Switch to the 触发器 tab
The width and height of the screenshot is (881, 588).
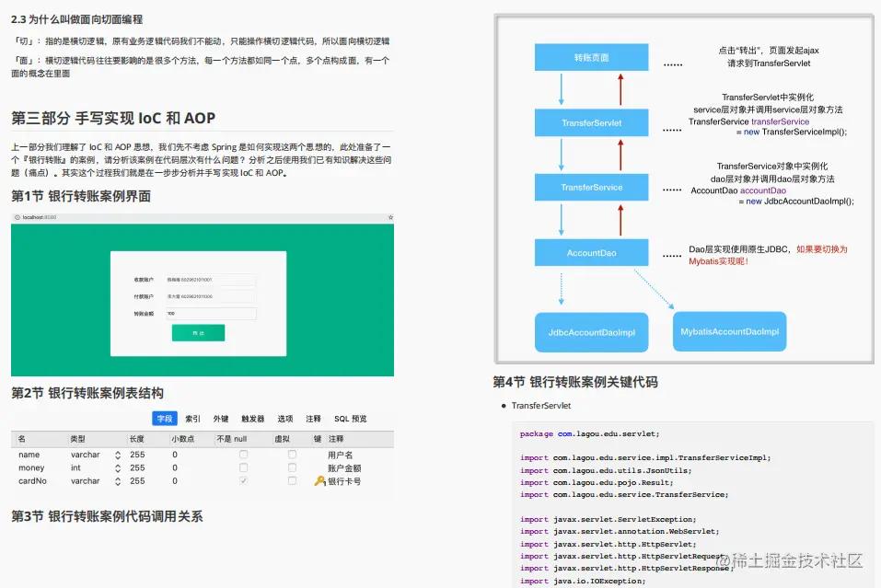pyautogui.click(x=252, y=419)
